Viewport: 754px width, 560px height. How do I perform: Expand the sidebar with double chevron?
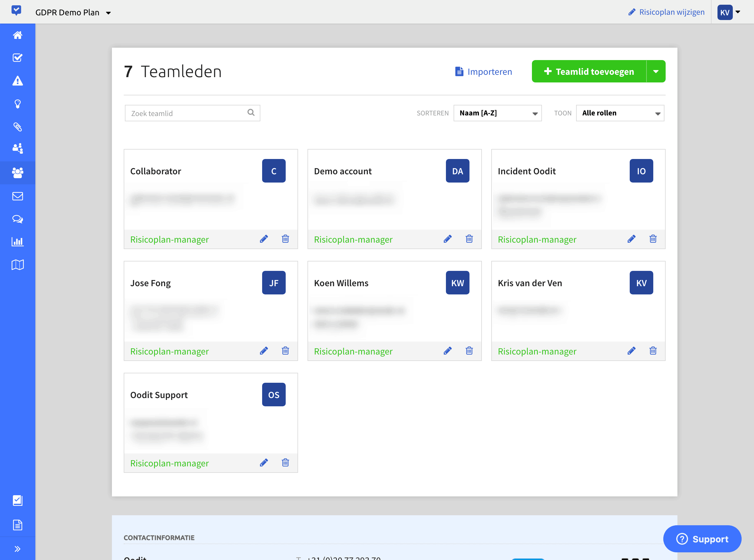click(x=18, y=549)
